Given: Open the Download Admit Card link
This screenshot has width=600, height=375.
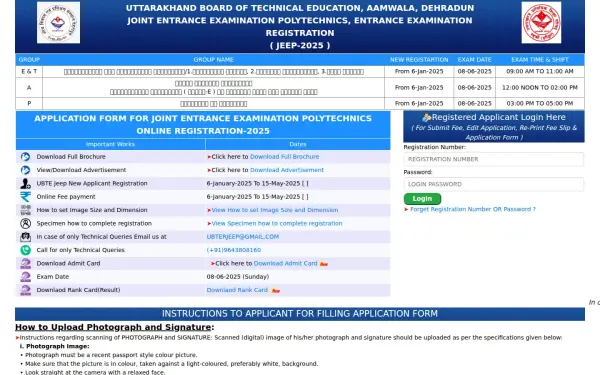Looking at the screenshot, I should (285, 264).
